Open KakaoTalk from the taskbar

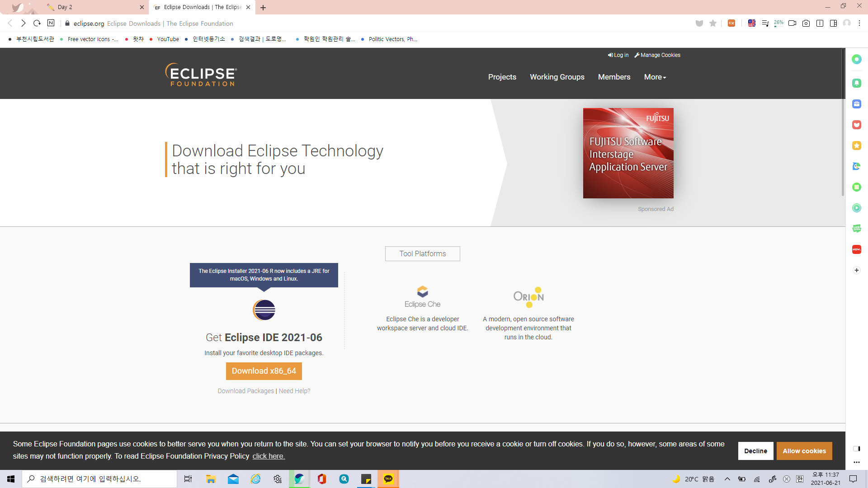[x=388, y=479]
